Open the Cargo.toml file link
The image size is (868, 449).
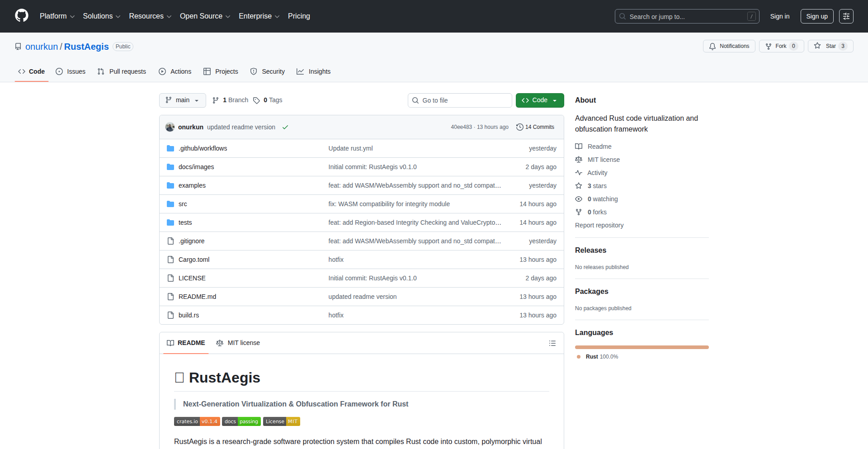194,260
